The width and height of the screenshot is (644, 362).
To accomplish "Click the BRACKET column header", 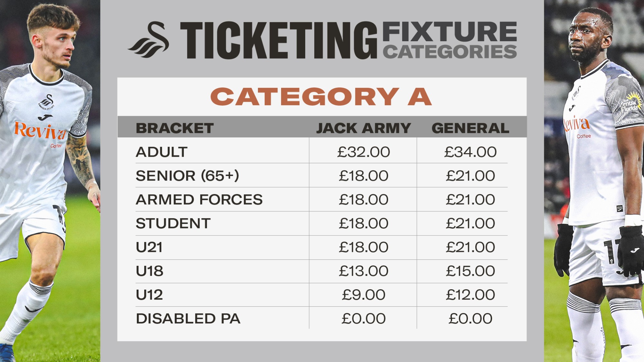I will (x=175, y=128).
